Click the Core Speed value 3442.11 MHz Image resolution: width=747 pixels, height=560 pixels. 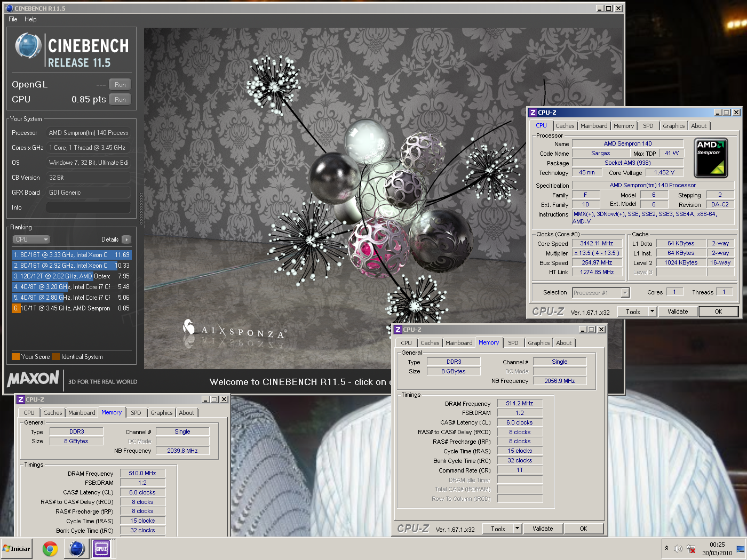597,244
